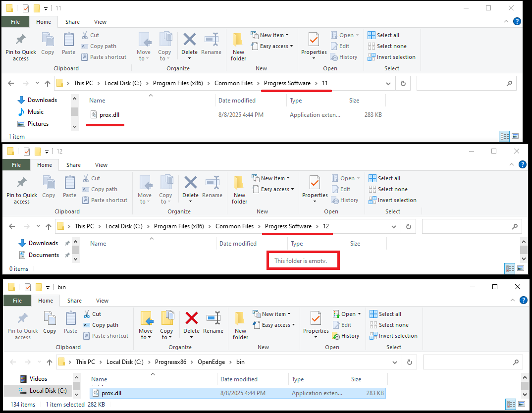Click Copy path in window 11 ribbon
Screen dimensions: 532x413
(x=99, y=46)
